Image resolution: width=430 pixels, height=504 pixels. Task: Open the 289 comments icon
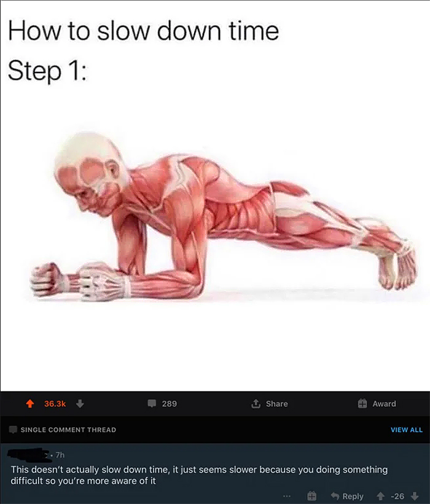click(x=152, y=403)
